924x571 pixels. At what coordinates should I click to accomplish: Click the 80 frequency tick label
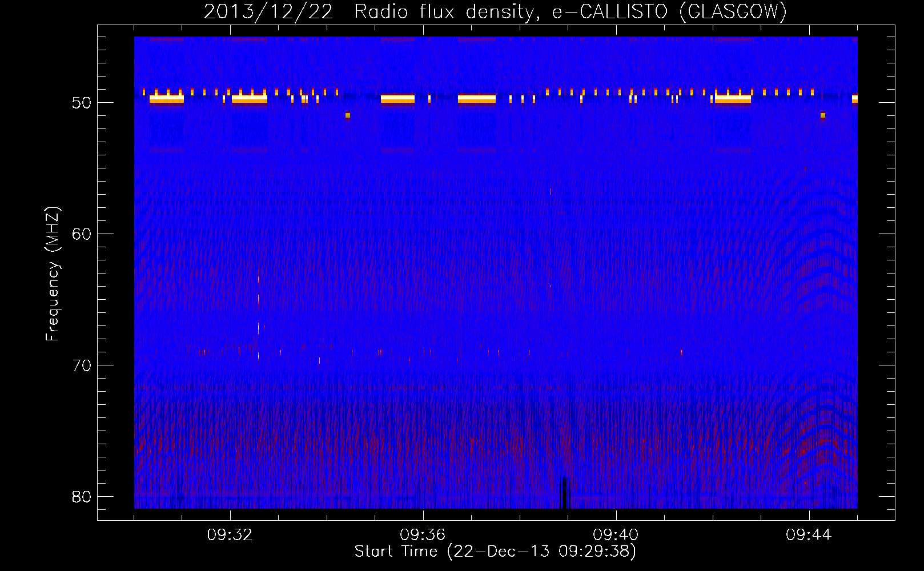tap(82, 497)
